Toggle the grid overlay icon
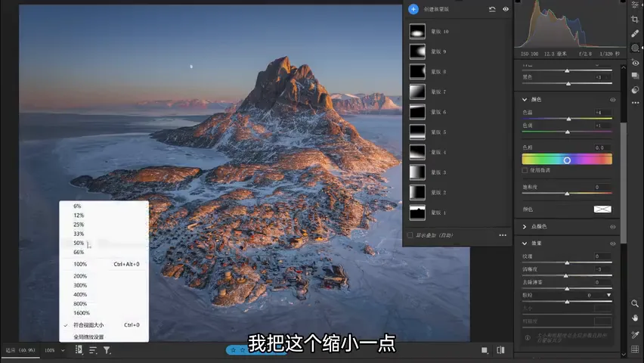Viewport: 644px width, 363px height. click(635, 349)
